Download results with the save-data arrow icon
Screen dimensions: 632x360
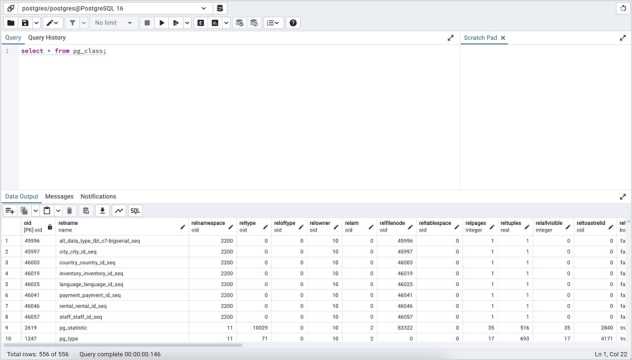coord(102,211)
